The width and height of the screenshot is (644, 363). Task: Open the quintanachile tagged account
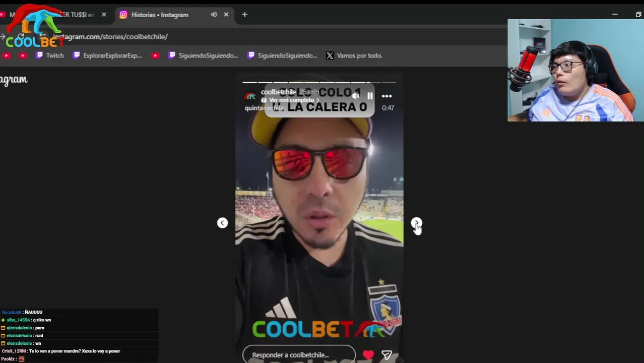[264, 108]
